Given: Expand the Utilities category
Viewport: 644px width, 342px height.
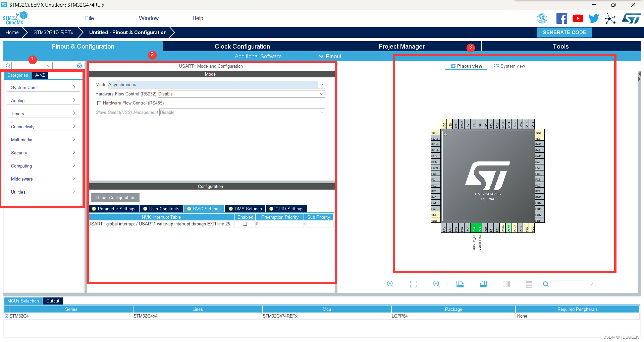Looking at the screenshot, I should (x=43, y=192).
